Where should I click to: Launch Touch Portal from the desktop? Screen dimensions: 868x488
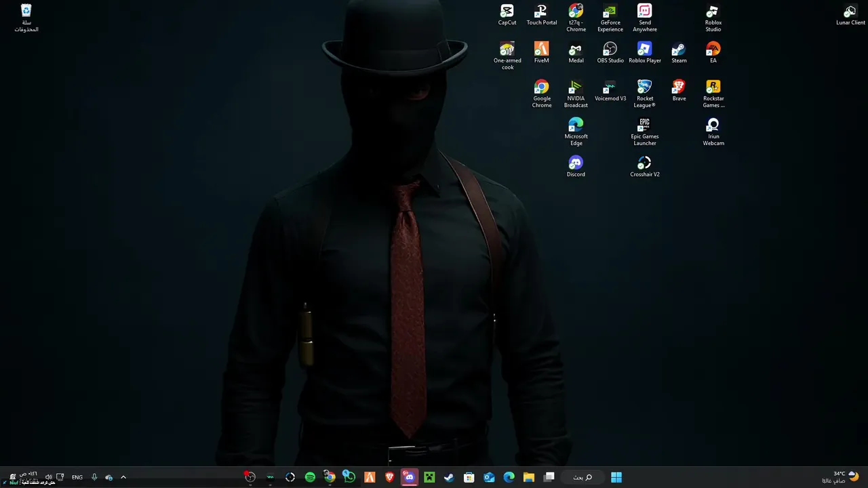pyautogui.click(x=541, y=15)
